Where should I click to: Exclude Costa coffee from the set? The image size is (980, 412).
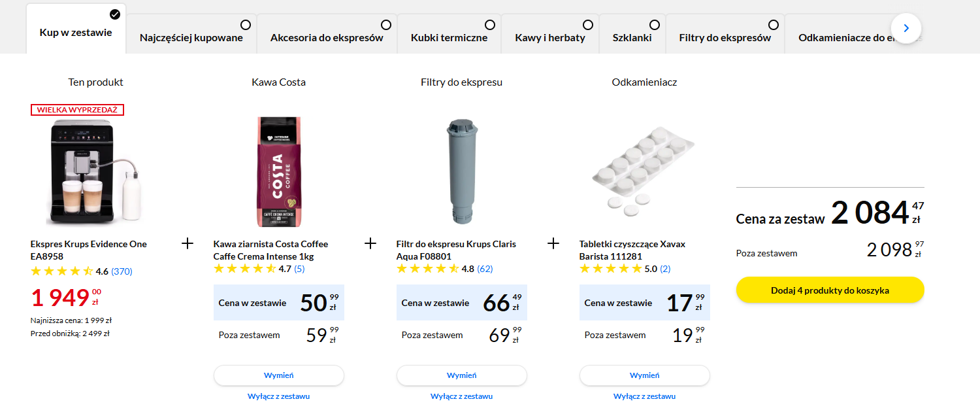(279, 396)
